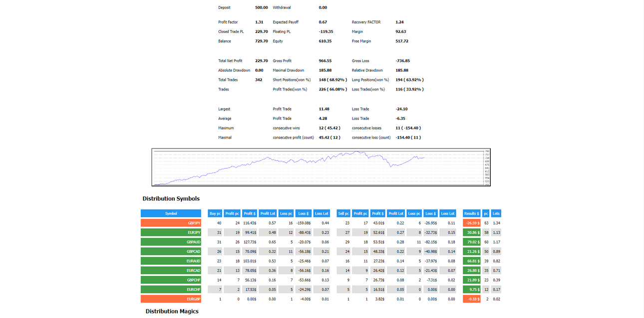644x318 pixels.
Task: Click the 21.89 $ result cell
Action: (472, 280)
